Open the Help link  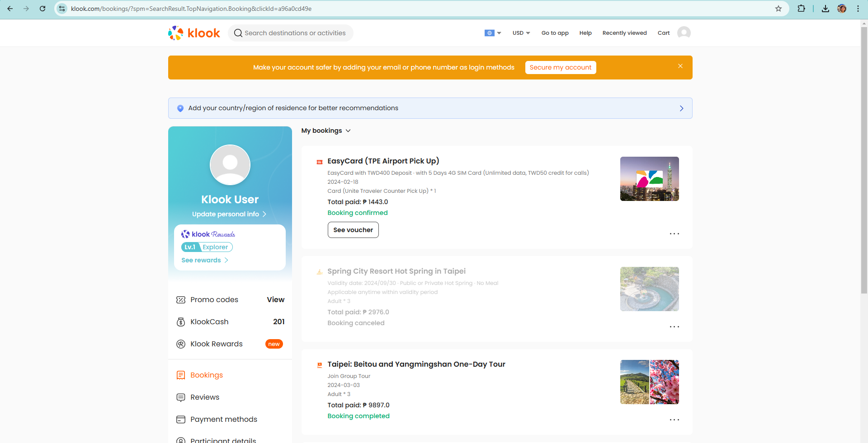585,33
